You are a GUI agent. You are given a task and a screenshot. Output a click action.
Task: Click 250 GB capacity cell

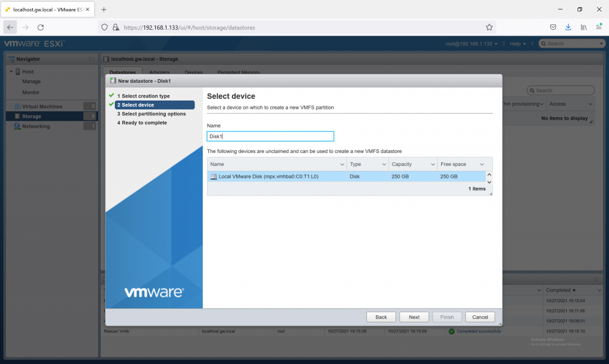click(x=400, y=177)
